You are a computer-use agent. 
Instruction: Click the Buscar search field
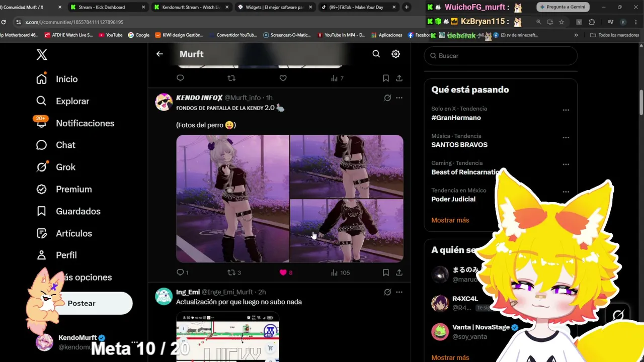[501, 56]
